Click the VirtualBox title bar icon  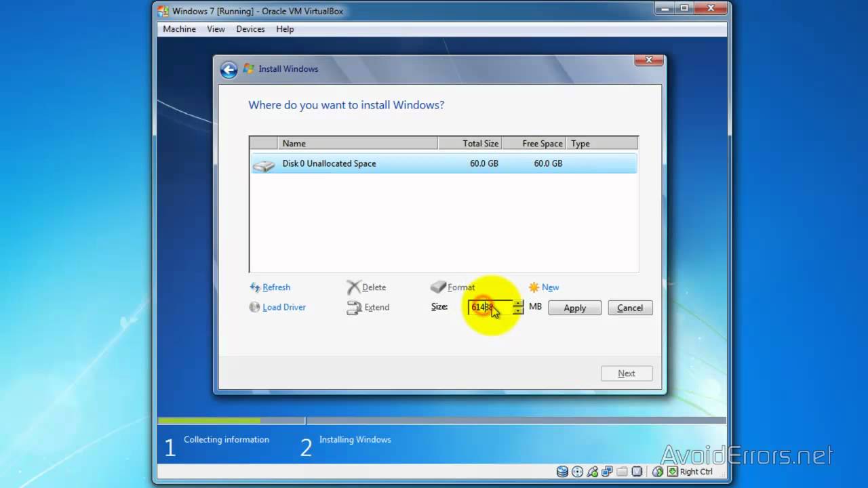coord(163,11)
